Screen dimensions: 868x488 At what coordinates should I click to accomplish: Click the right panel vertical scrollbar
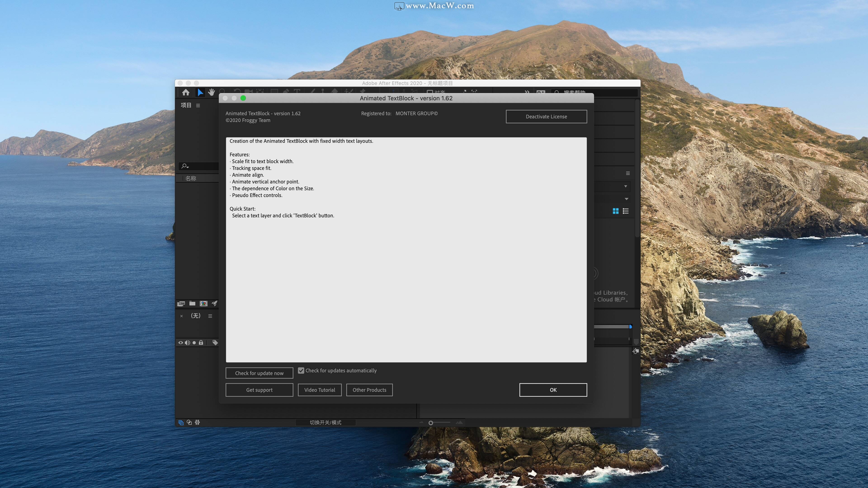coord(637,168)
